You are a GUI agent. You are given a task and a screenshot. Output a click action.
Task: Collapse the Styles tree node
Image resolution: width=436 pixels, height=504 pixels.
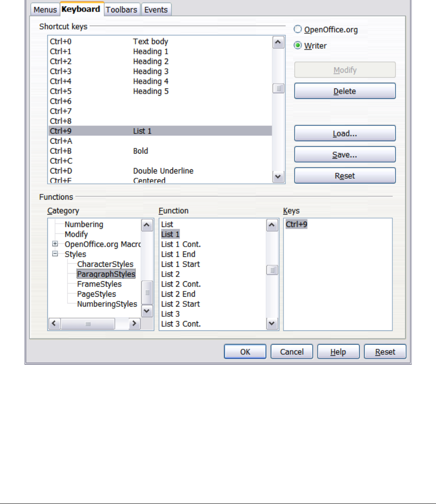point(55,253)
